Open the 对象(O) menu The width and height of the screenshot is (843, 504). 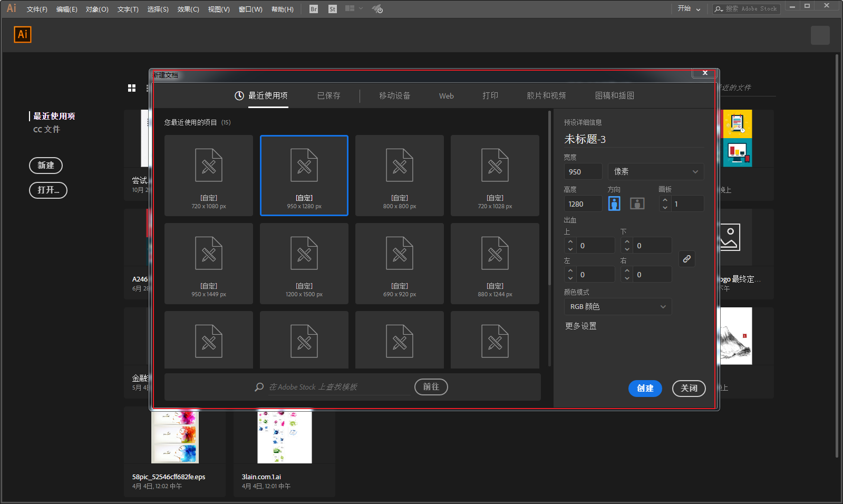coord(97,9)
